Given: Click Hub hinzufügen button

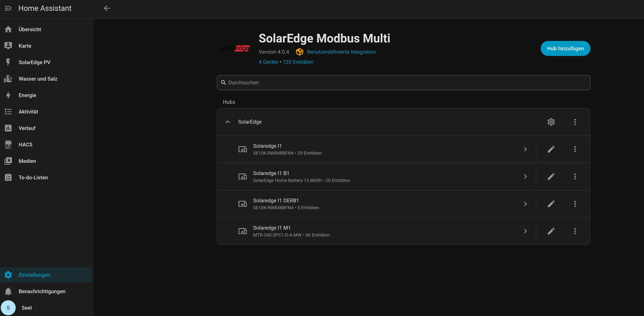Looking at the screenshot, I should coord(565,49).
